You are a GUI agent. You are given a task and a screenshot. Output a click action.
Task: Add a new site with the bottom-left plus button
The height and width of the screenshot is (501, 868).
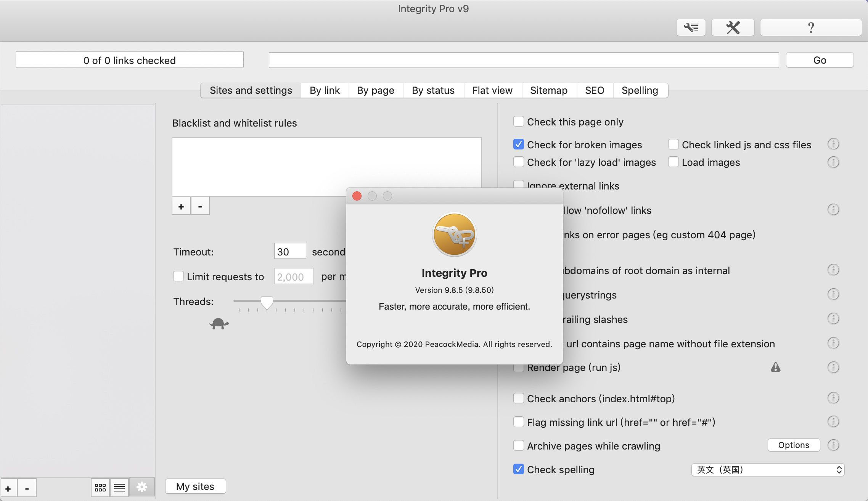pos(8,488)
